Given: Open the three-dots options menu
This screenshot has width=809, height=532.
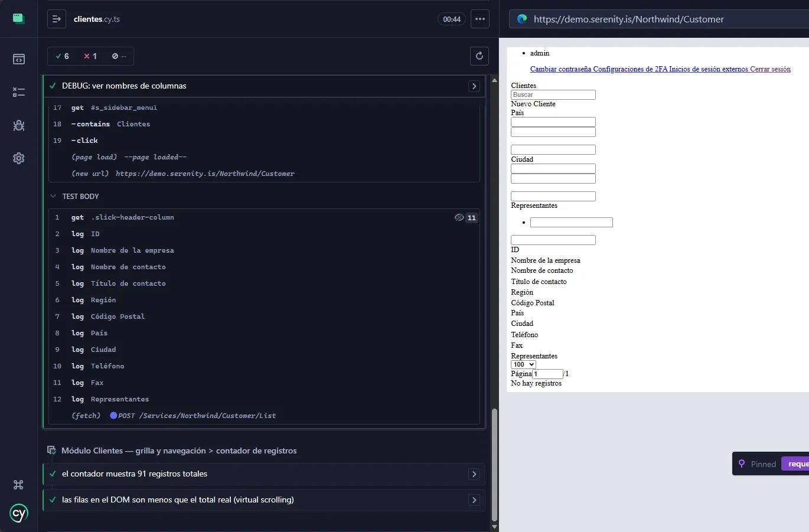Looking at the screenshot, I should pyautogui.click(x=480, y=19).
